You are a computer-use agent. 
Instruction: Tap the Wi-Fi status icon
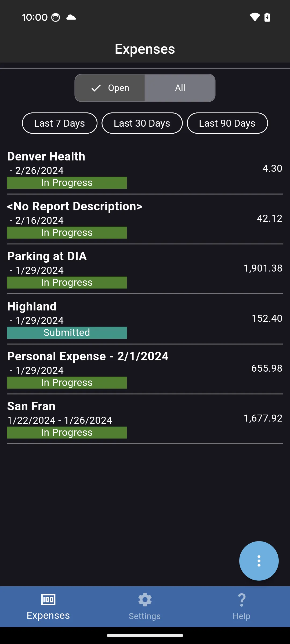[255, 17]
